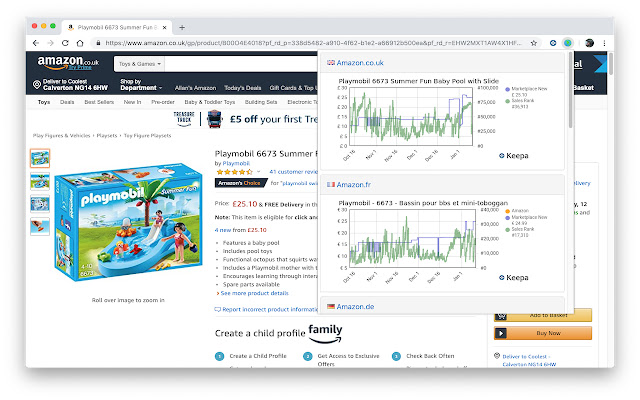The height and width of the screenshot is (400, 640).
Task: Click the Keepa logo under the UK chart
Action: (x=513, y=156)
